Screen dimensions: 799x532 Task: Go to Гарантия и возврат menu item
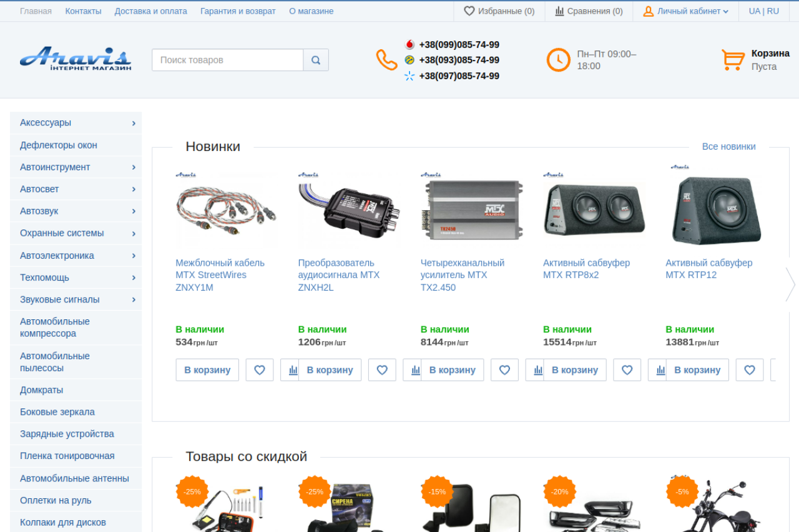point(238,11)
